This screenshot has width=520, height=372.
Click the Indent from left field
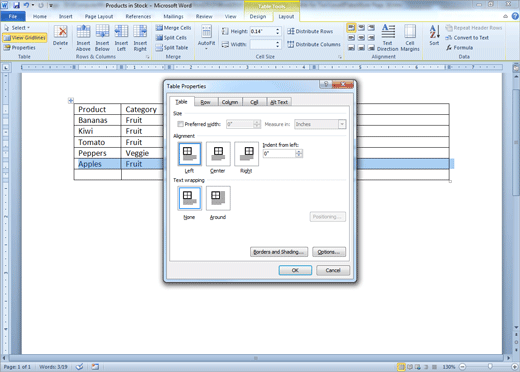pos(279,153)
